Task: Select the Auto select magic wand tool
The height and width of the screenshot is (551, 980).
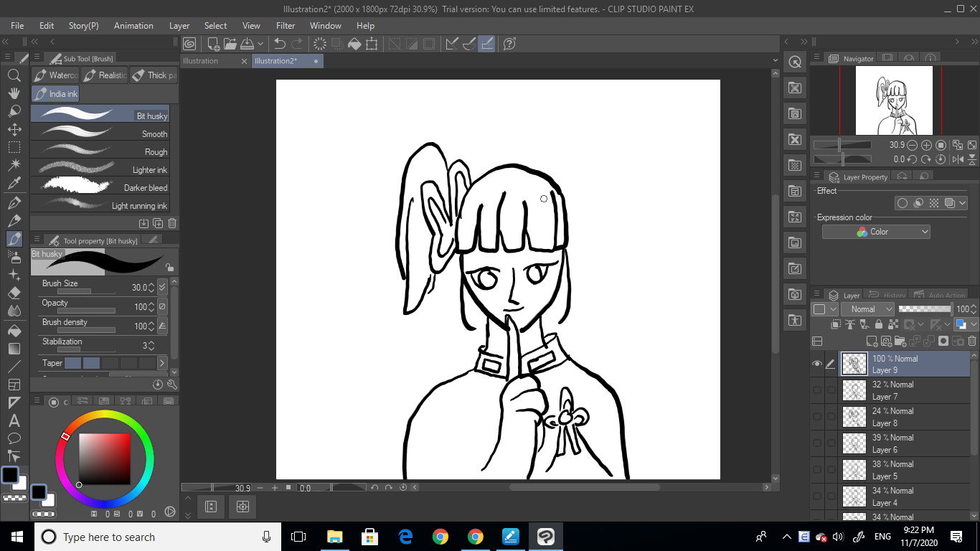Action: coord(14,166)
